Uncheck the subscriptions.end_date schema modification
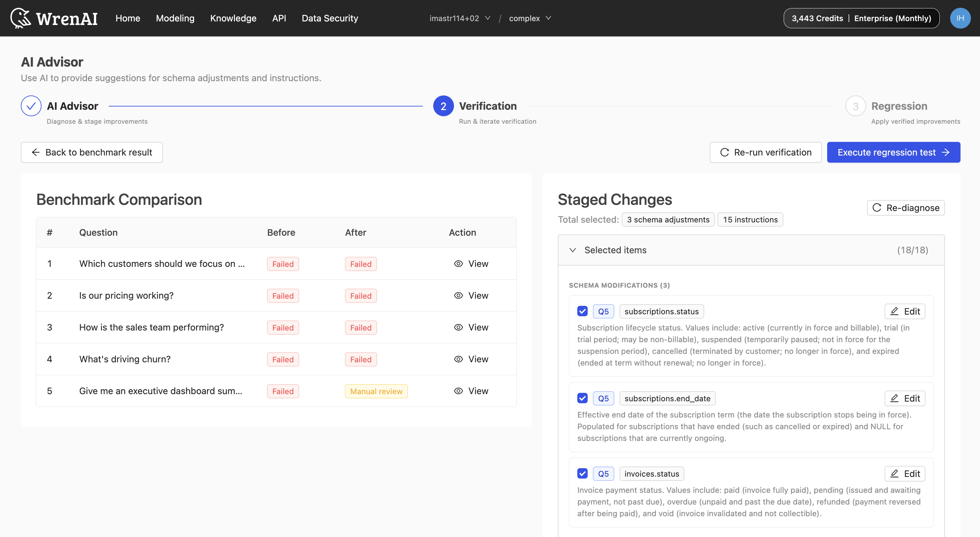Screen dimensions: 980x537 [582, 398]
